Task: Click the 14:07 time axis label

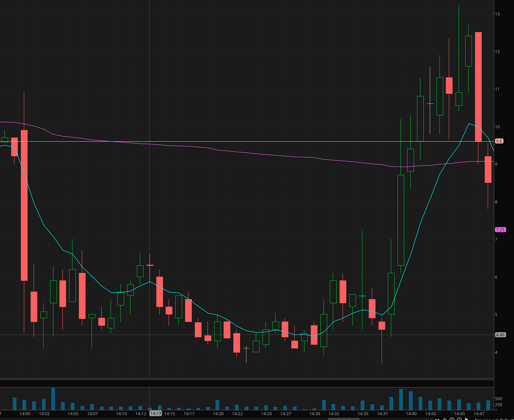Action: (x=92, y=414)
